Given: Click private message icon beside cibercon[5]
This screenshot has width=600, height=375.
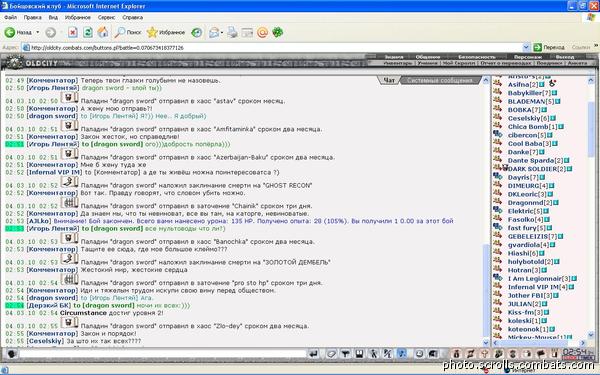Looking at the screenshot, I should pos(497,134).
